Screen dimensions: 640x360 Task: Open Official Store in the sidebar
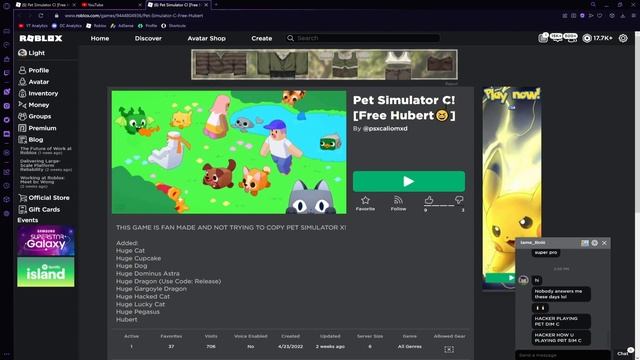[44, 198]
